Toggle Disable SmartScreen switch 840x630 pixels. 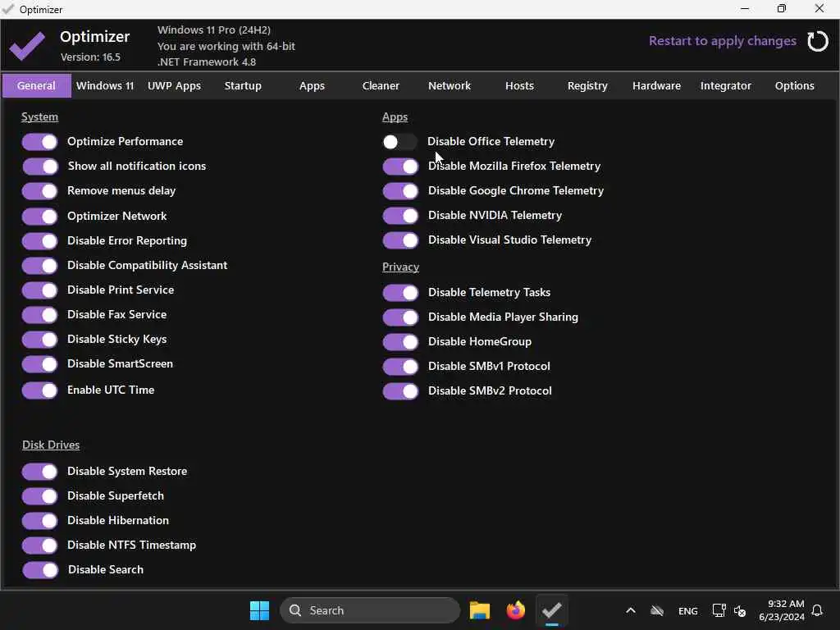[39, 364]
